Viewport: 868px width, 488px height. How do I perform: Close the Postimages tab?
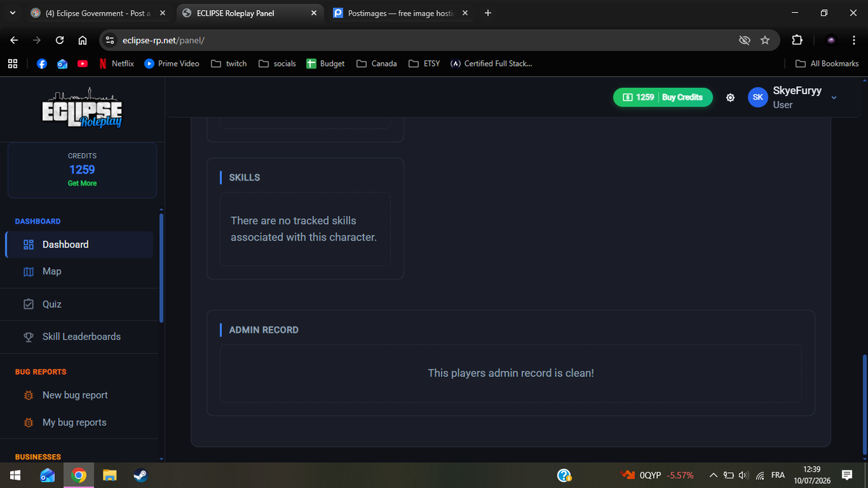click(467, 13)
